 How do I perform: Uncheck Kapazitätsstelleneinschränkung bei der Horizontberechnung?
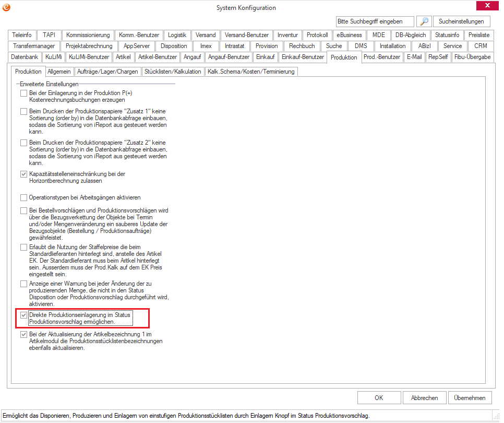click(23, 174)
